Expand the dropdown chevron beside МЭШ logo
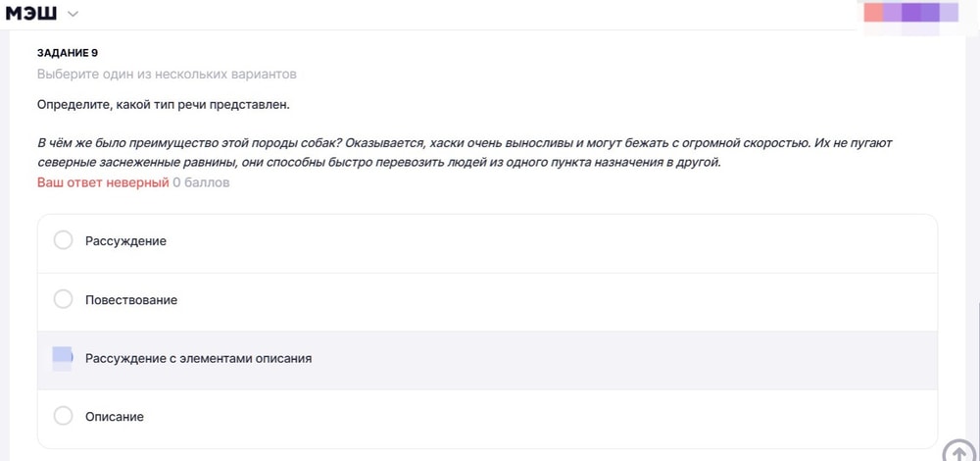The image size is (980, 461). pos(73,14)
